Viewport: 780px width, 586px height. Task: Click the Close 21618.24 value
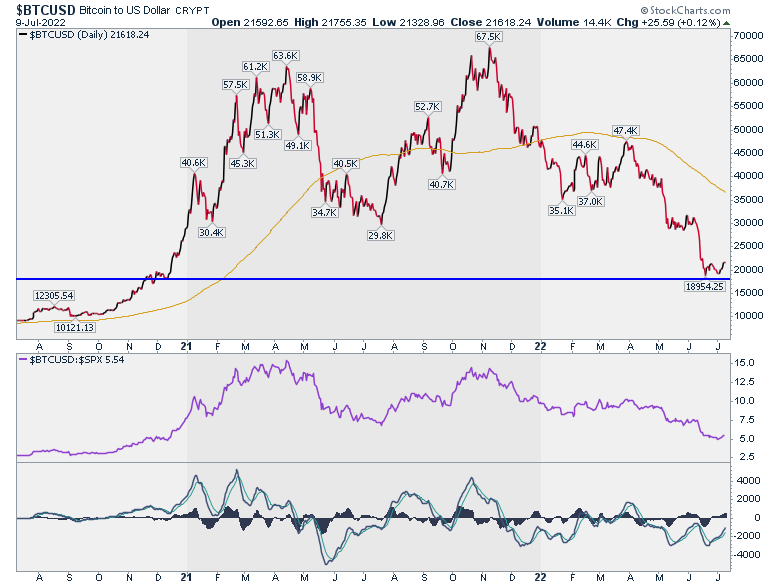click(490, 22)
